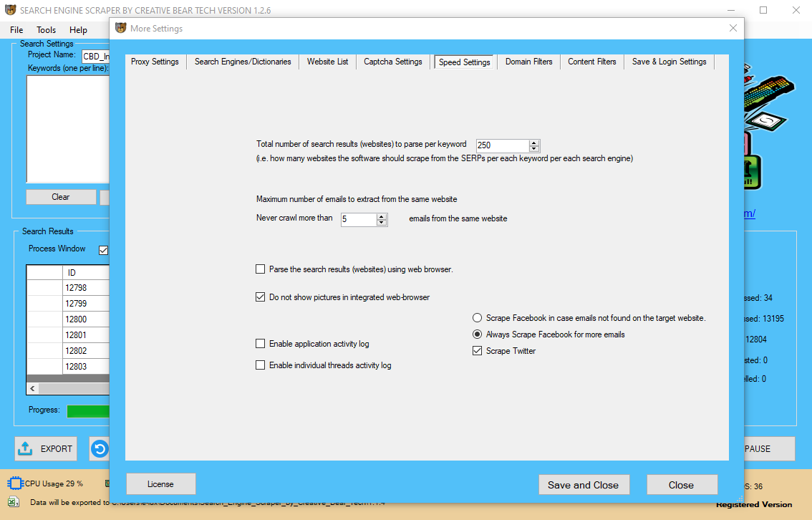Select Scrape Facebook if emails not found

point(478,318)
